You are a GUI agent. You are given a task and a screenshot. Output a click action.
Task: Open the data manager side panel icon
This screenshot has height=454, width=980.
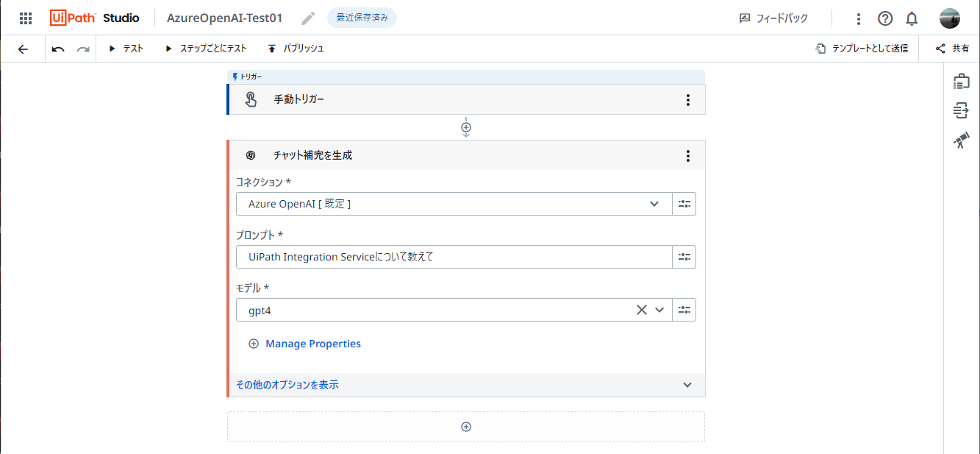961,110
